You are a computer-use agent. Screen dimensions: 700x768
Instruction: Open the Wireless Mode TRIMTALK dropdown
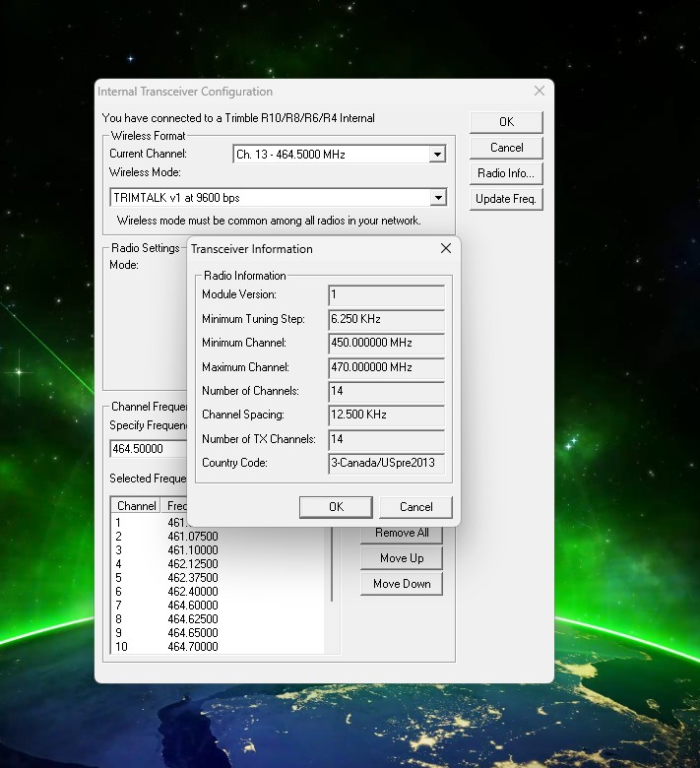point(437,198)
